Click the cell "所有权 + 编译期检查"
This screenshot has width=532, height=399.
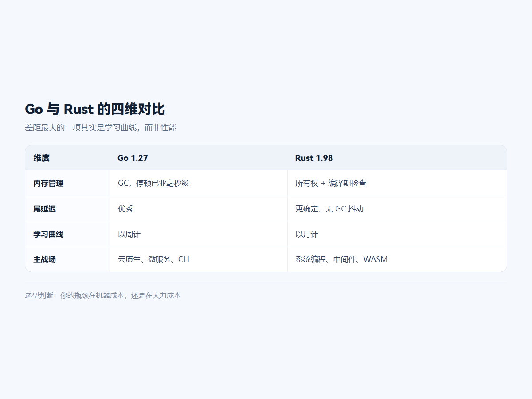point(397,183)
